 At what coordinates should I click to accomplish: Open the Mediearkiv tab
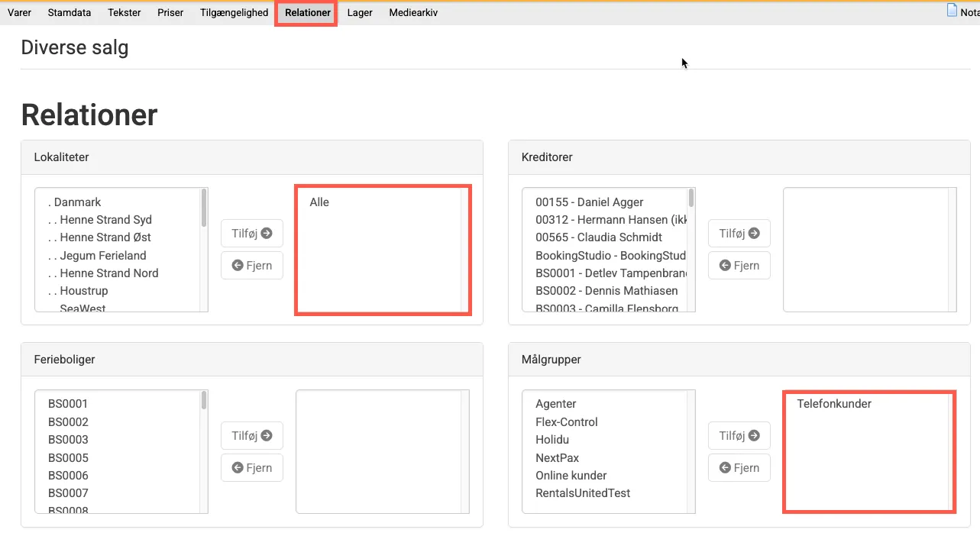(x=413, y=13)
